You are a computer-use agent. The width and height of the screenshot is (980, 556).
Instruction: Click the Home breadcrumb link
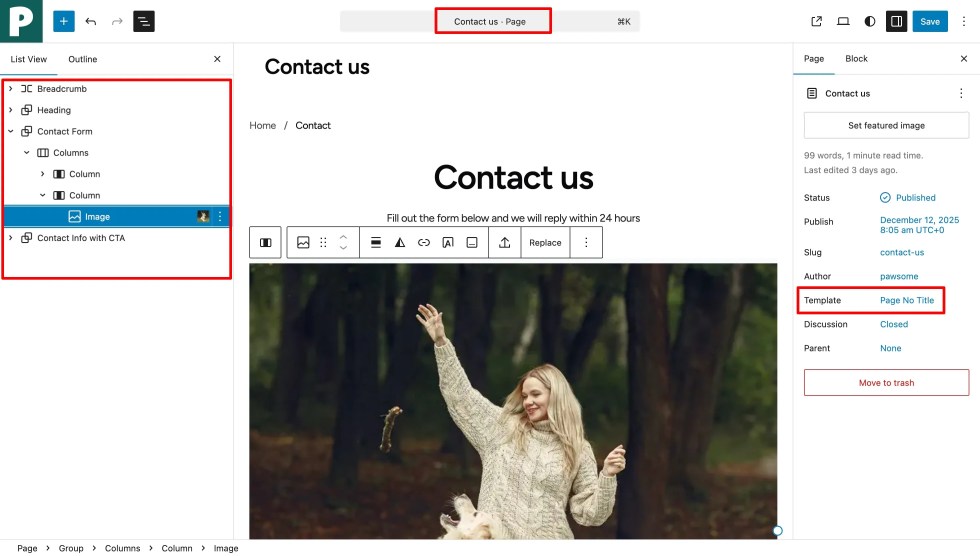(x=262, y=126)
